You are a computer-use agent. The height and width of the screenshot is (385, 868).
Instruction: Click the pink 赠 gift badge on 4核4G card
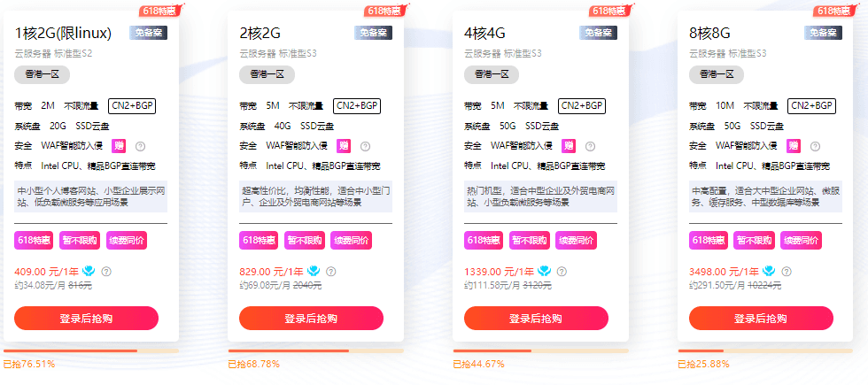coord(569,146)
